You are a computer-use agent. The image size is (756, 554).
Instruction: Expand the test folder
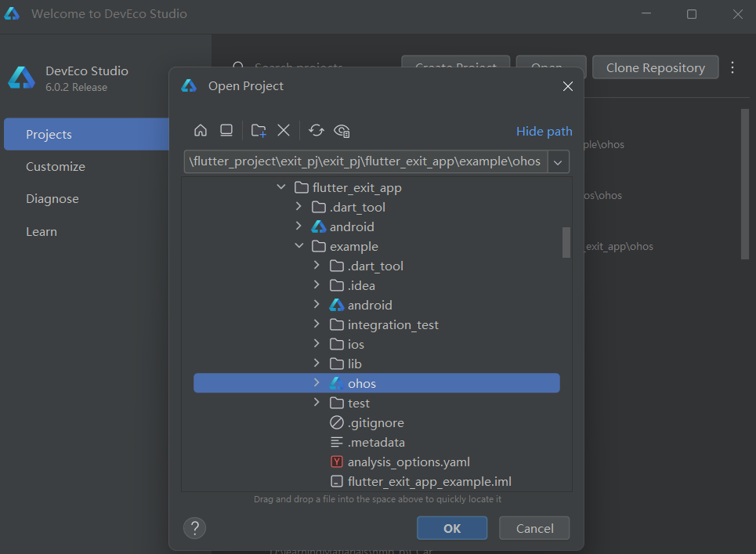point(317,402)
